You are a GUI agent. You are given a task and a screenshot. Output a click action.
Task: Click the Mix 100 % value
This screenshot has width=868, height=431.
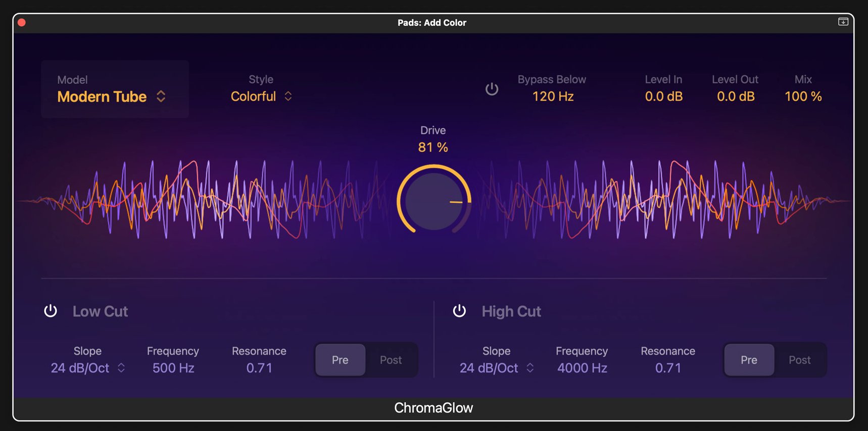pos(803,96)
